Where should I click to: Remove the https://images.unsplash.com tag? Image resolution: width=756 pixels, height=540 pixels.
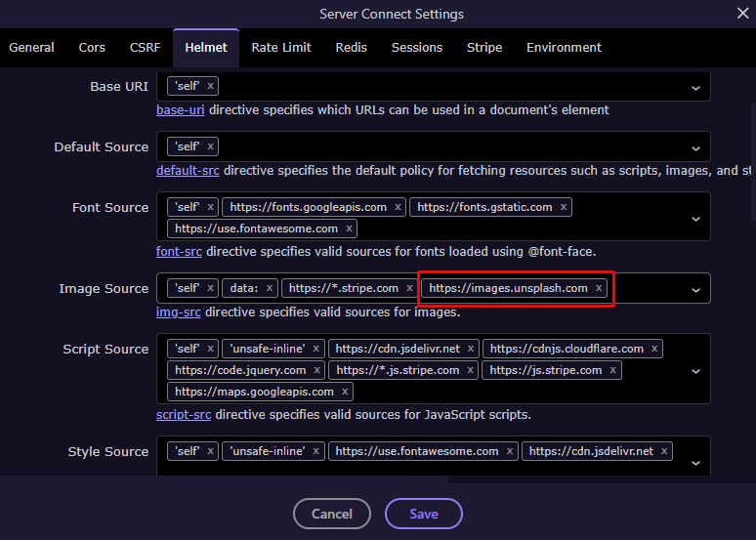[x=599, y=288]
